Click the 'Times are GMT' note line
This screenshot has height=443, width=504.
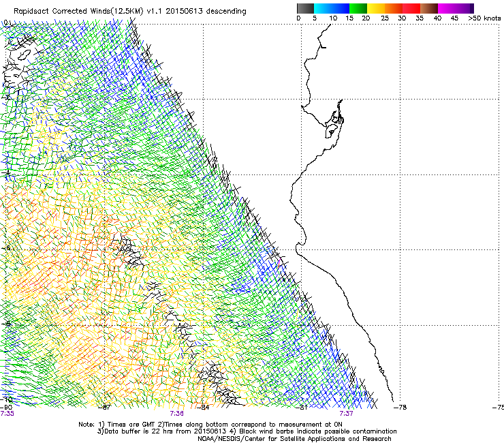210,425
